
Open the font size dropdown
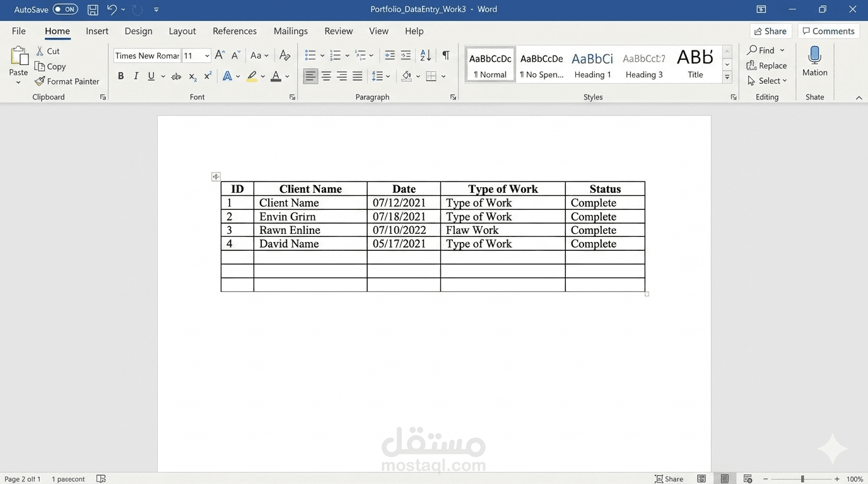tap(206, 55)
